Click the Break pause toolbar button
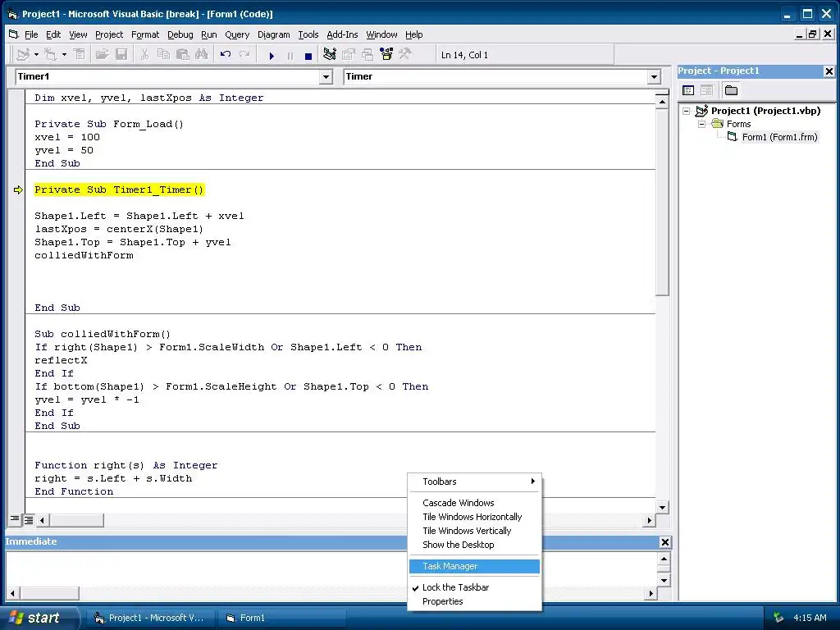Viewport: 840px width, 630px height. [290, 55]
